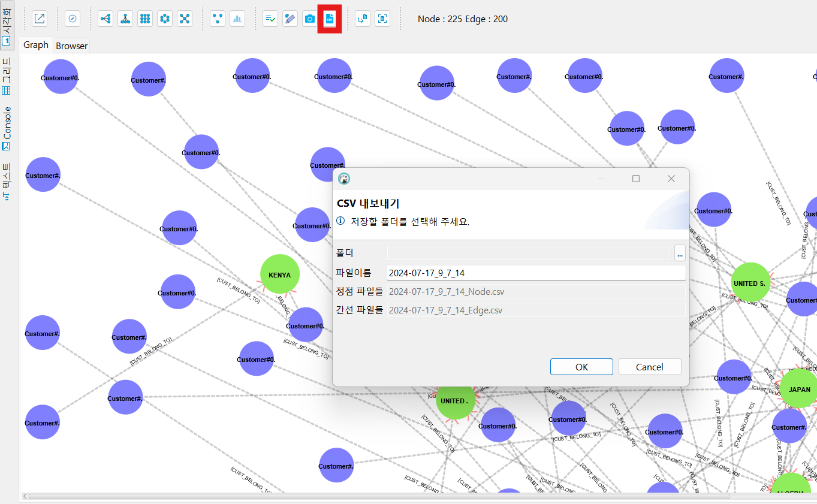Apply the radial spoke layout icon
The image size is (817, 504).
pyautogui.click(x=185, y=19)
